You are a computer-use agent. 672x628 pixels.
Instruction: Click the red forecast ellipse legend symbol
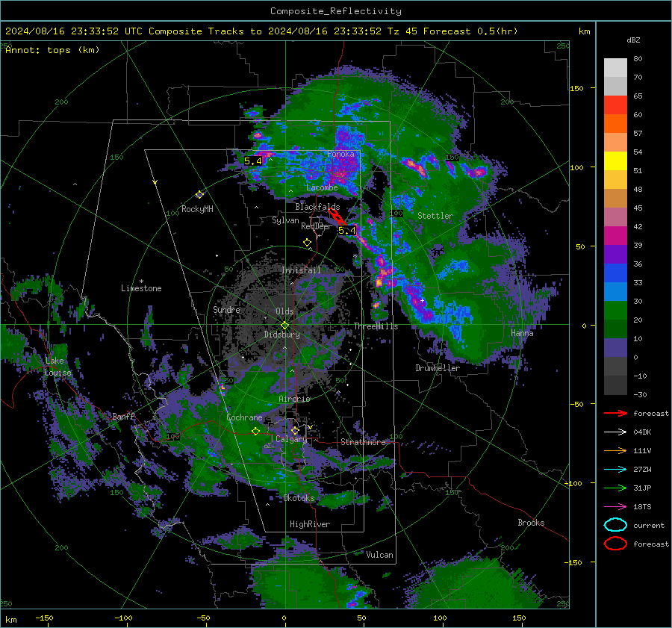coord(615,544)
